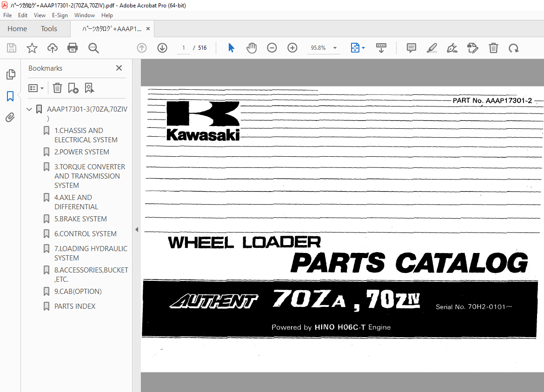Delete page with toolbar trash icon
Viewport: 544px width, 392px height.
click(x=493, y=48)
